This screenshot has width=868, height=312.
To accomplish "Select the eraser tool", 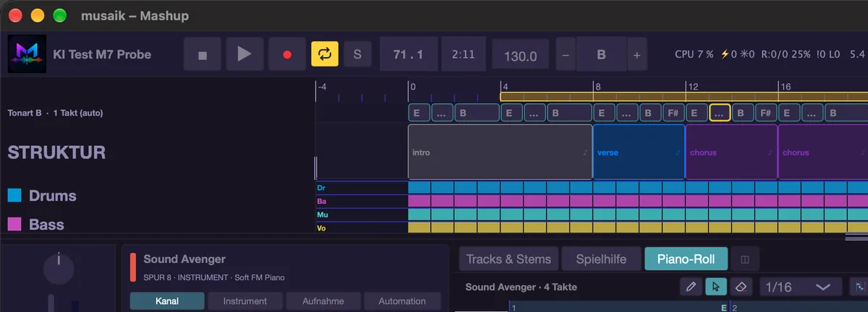I will click(x=740, y=287).
